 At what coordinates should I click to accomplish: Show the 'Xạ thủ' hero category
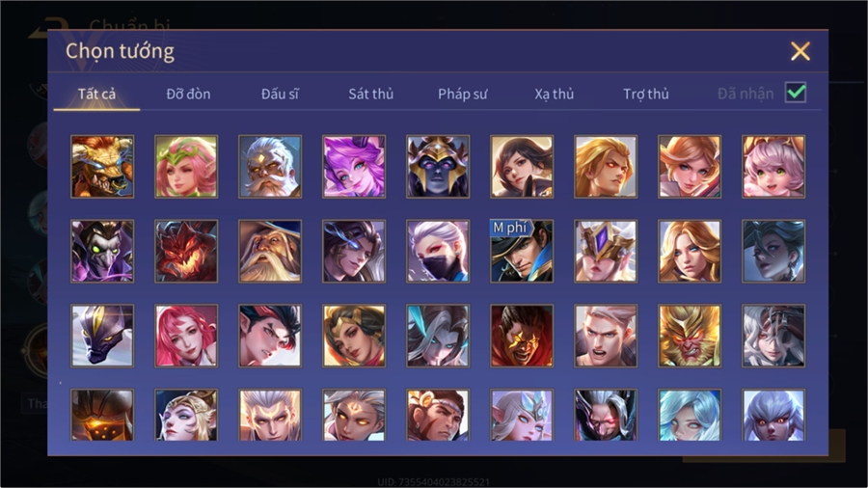click(555, 95)
